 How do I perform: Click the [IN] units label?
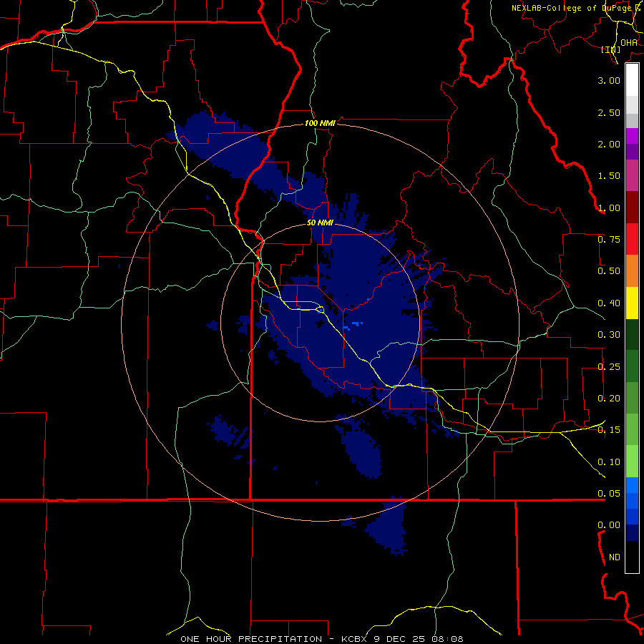click(611, 49)
